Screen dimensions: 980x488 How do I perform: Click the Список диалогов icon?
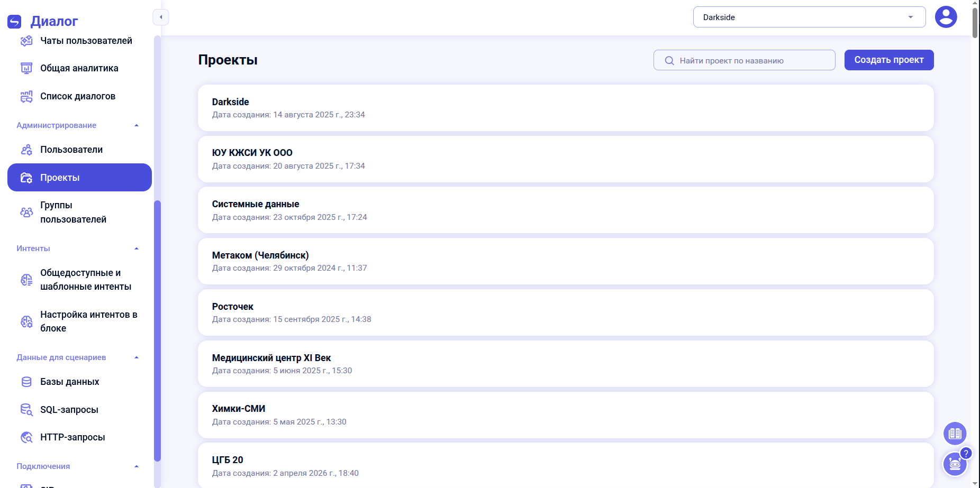(26, 96)
